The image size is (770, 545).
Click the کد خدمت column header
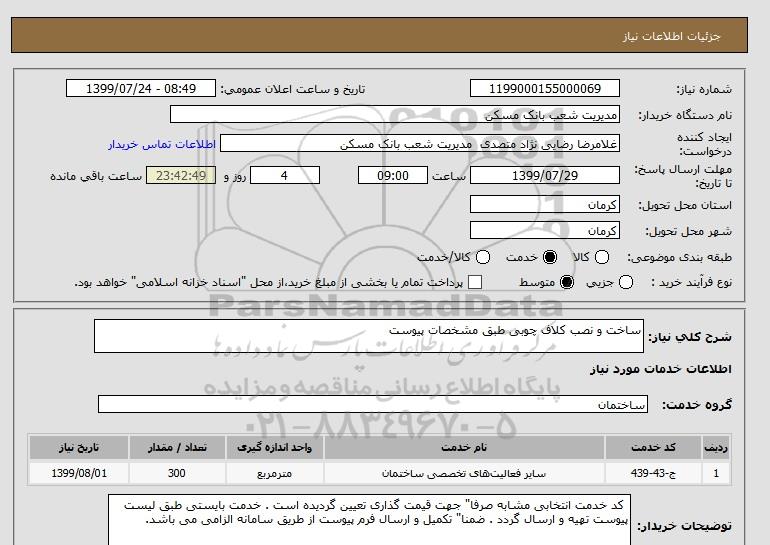pos(653,447)
